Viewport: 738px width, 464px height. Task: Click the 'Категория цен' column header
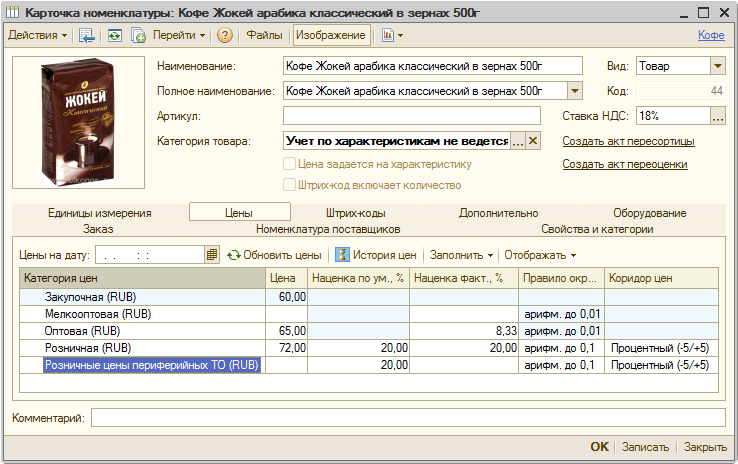point(143,278)
